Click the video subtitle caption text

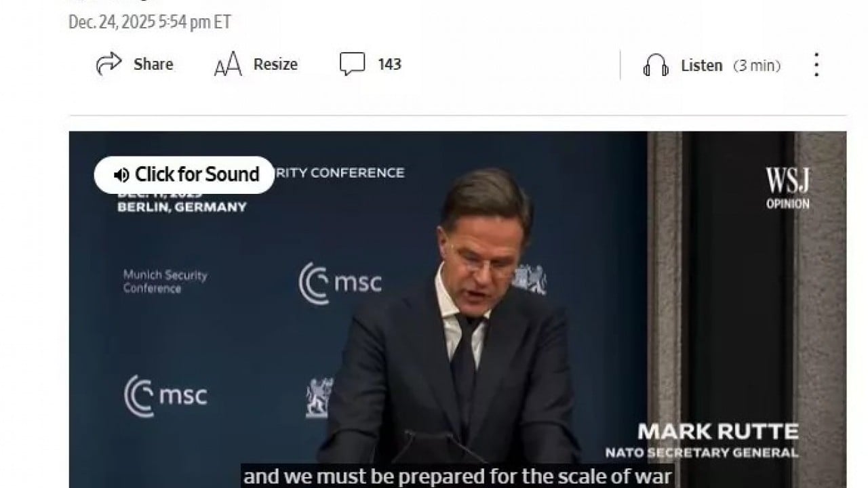[x=457, y=476]
